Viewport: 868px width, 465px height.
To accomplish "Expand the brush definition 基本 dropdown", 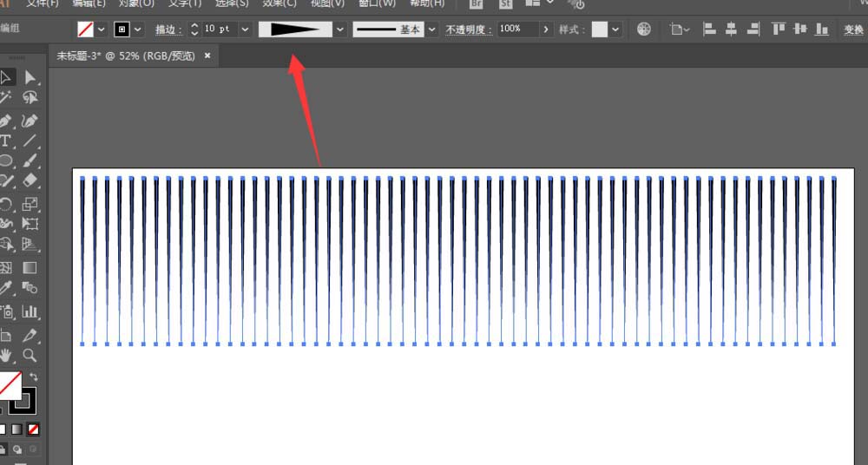I will pyautogui.click(x=432, y=29).
